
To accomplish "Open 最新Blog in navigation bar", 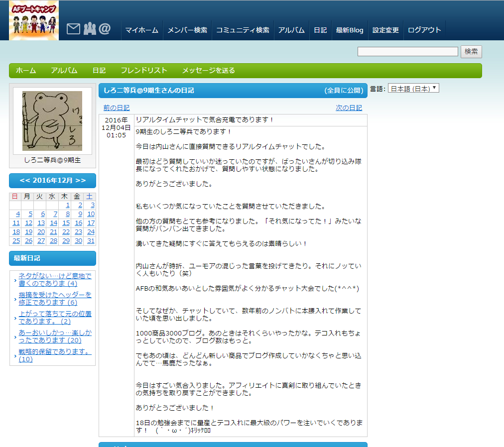I will 350,30.
